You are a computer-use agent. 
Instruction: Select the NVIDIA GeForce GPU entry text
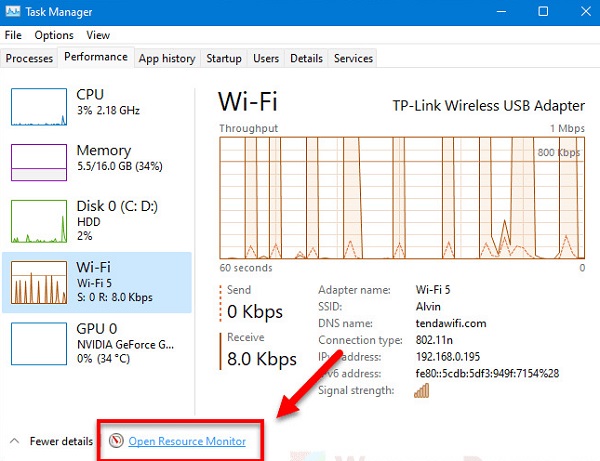tap(125, 344)
